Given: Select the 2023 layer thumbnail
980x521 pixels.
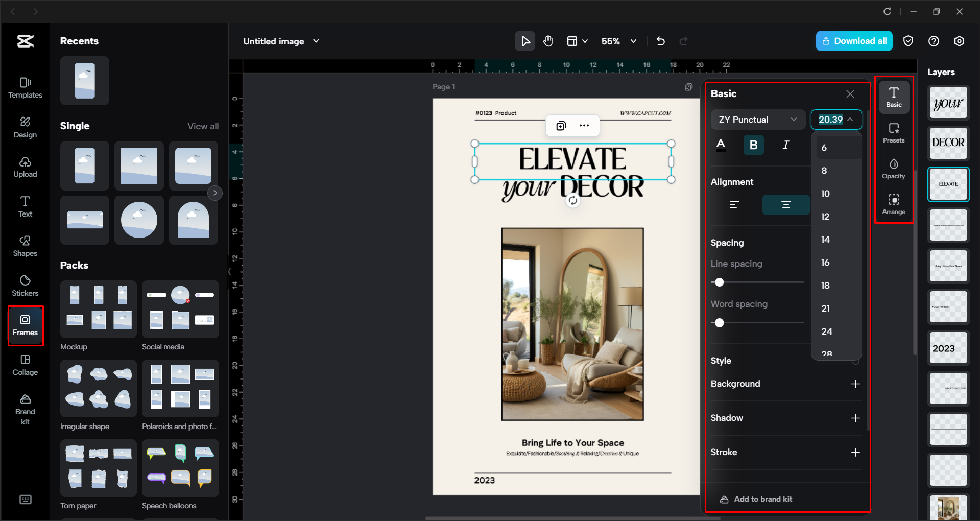Looking at the screenshot, I should pos(947,348).
